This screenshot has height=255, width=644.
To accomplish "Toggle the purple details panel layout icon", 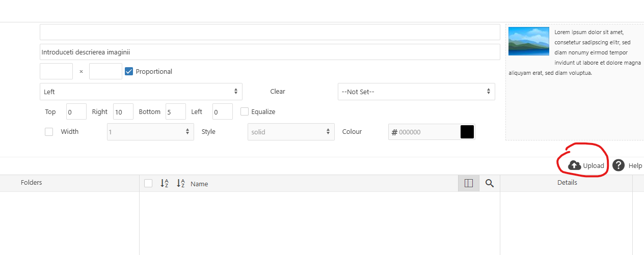I will pos(469,183).
